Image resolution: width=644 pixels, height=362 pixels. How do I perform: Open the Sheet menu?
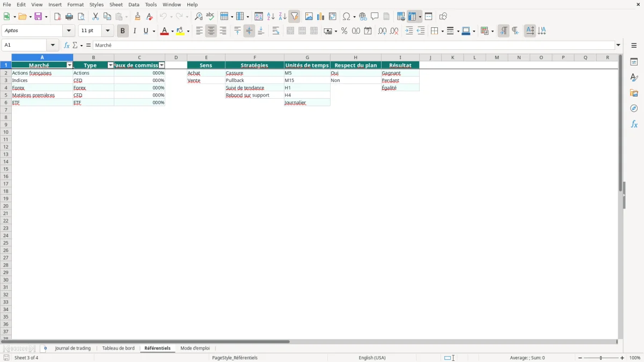(116, 4)
